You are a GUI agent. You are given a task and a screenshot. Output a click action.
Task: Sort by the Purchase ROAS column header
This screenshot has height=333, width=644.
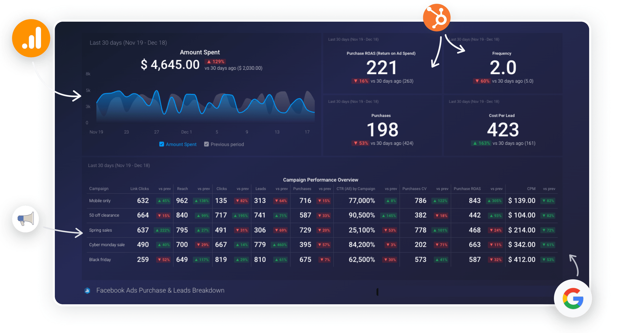[x=467, y=189]
